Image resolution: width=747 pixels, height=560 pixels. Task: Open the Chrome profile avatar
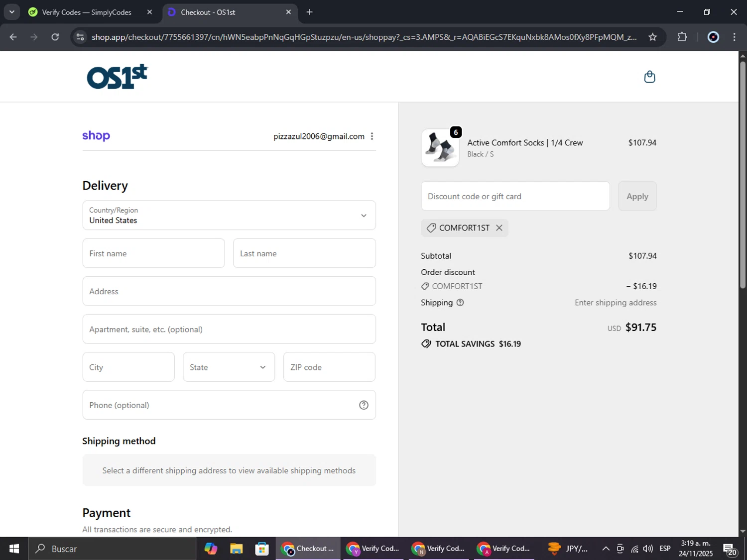tap(713, 37)
